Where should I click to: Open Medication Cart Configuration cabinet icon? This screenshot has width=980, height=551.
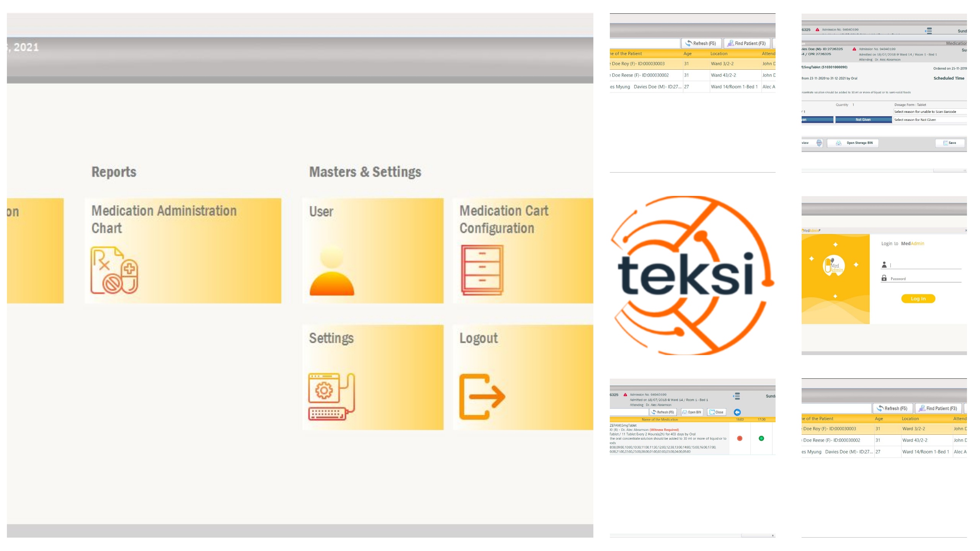pos(482,270)
